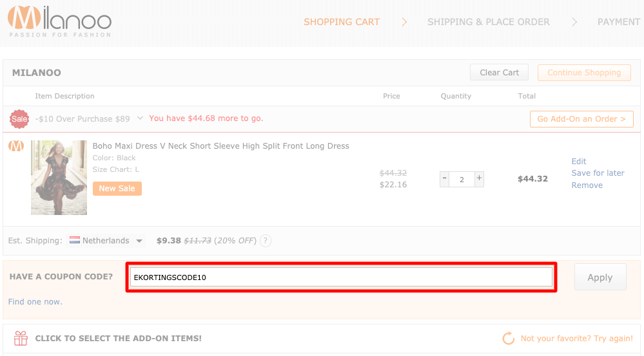
Task: Click the $9.38 shipping estimate
Action: [x=169, y=241]
